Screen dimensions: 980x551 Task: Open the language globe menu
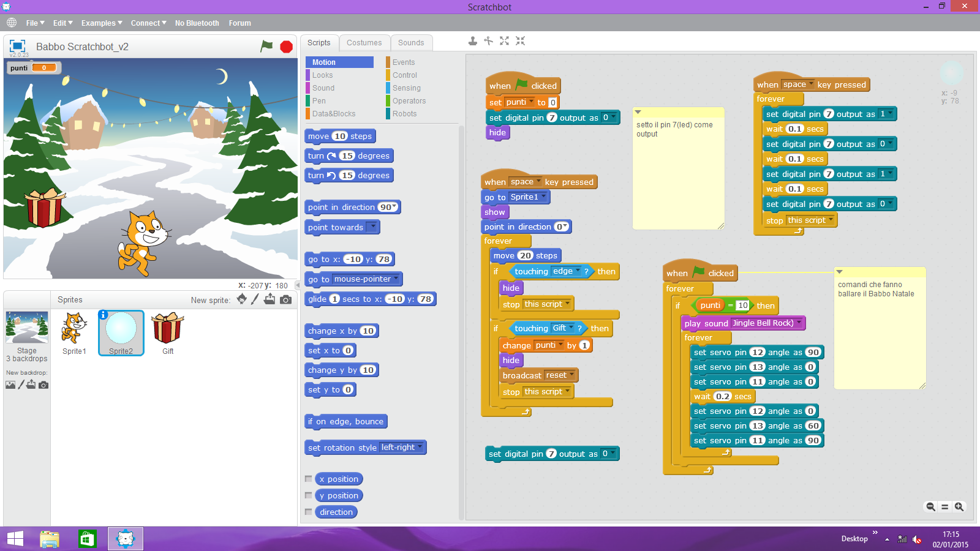[x=12, y=23]
